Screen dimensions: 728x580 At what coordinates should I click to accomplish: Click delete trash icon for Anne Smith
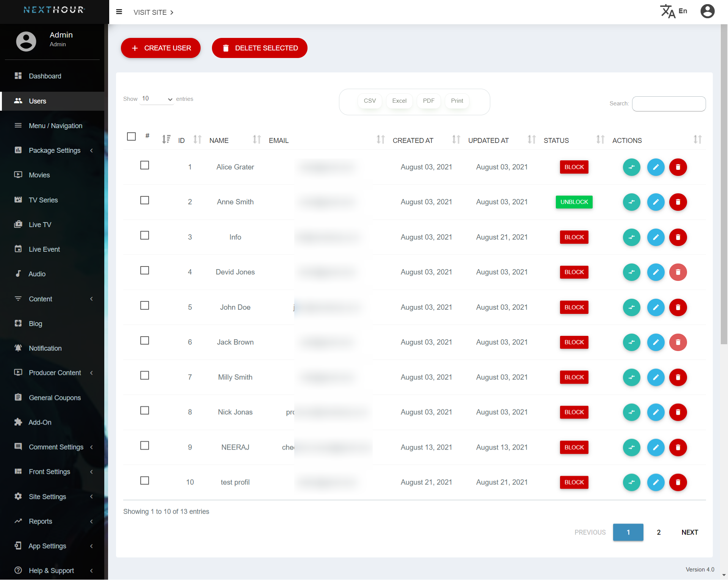tap(678, 202)
